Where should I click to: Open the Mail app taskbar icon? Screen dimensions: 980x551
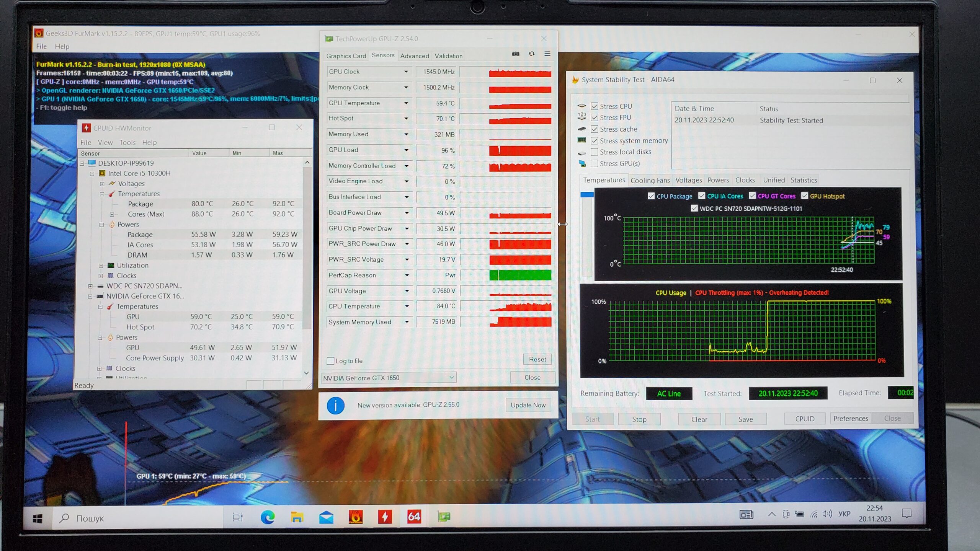pos(326,517)
